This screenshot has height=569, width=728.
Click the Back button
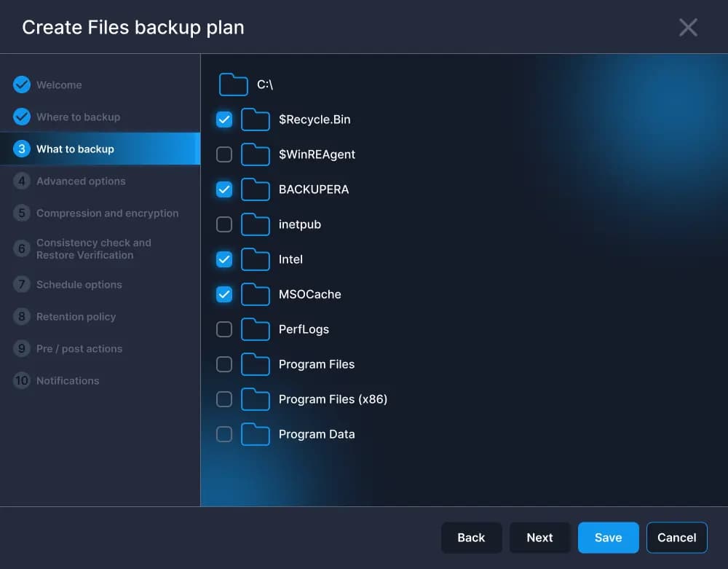471,538
